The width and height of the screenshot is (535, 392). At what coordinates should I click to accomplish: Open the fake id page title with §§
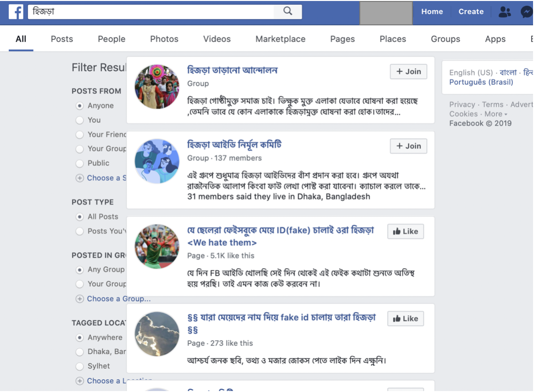coord(282,323)
